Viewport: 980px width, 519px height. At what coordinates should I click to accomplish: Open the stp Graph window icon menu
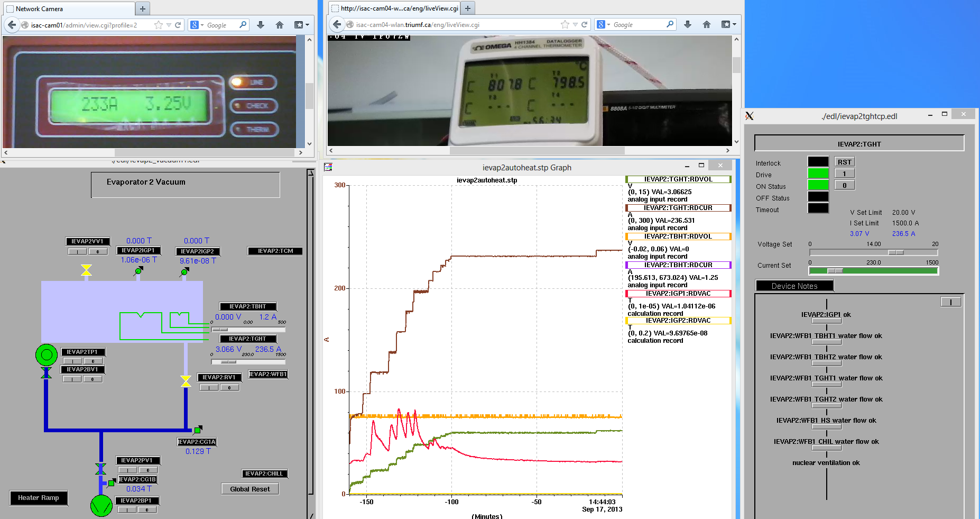coord(328,167)
